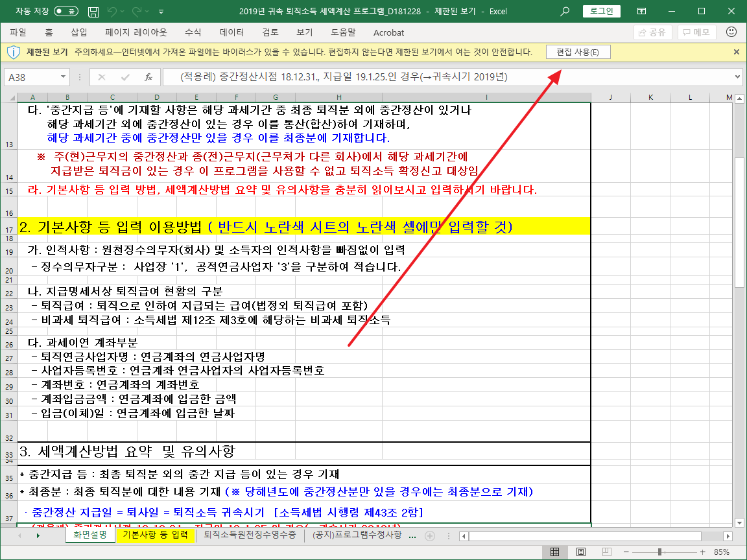747x560 pixels.
Task: Select row 17 header
Action: (x=9, y=226)
